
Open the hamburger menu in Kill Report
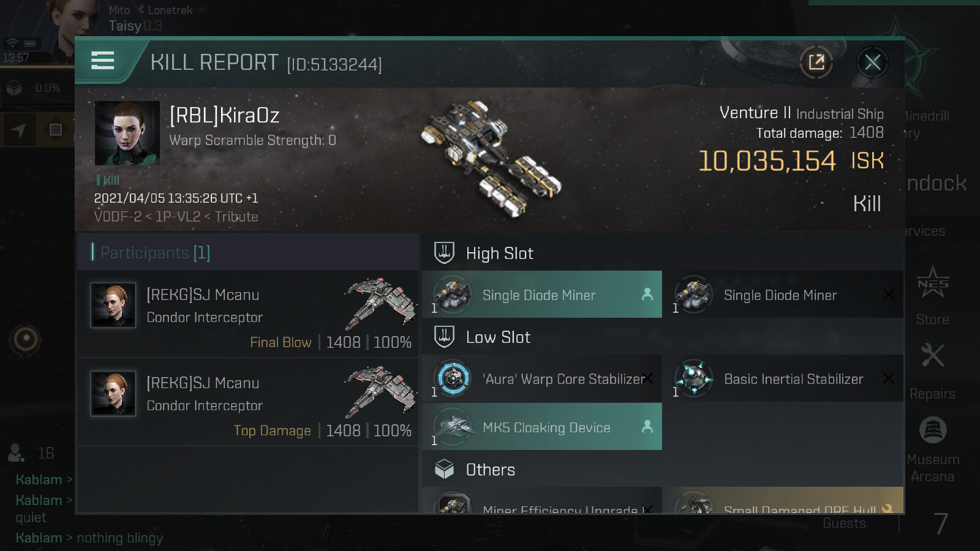tap(103, 61)
